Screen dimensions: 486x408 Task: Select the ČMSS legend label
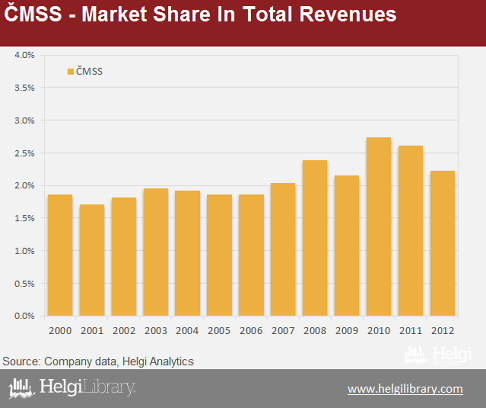(x=89, y=71)
